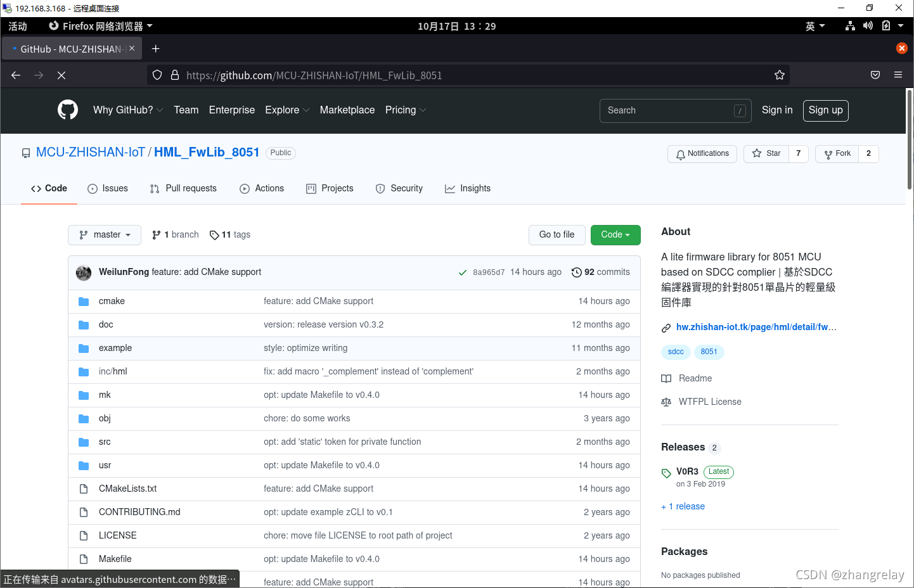Open Firefox hamburger menu
The height and width of the screenshot is (588, 914).
click(898, 75)
